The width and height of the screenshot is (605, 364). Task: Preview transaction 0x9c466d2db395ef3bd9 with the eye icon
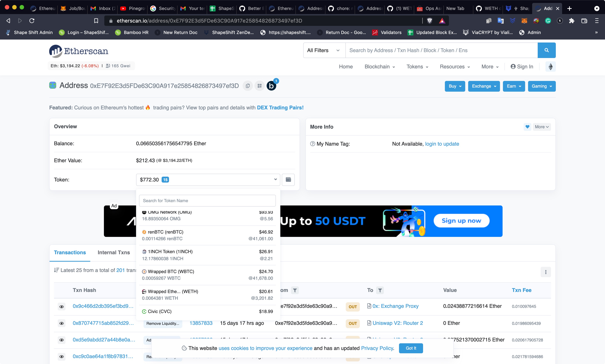pyautogui.click(x=62, y=306)
